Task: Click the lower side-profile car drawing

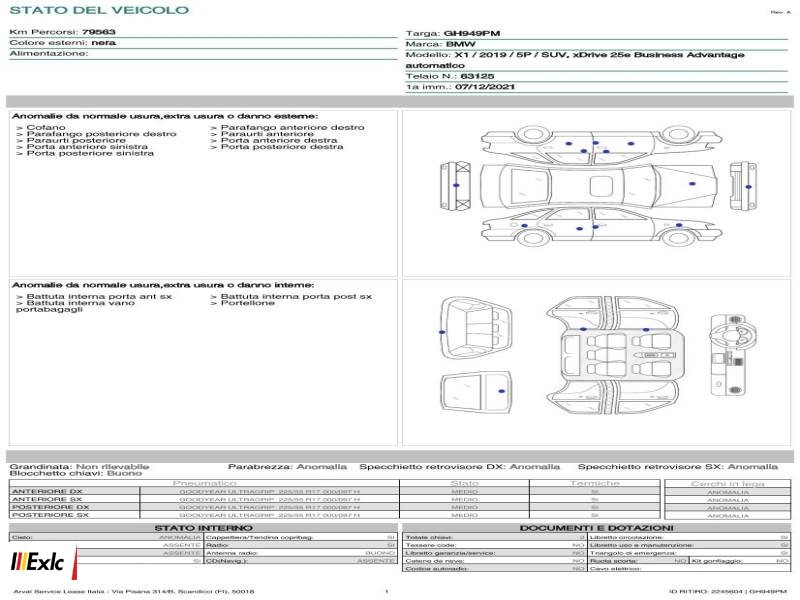Action: 602,227
